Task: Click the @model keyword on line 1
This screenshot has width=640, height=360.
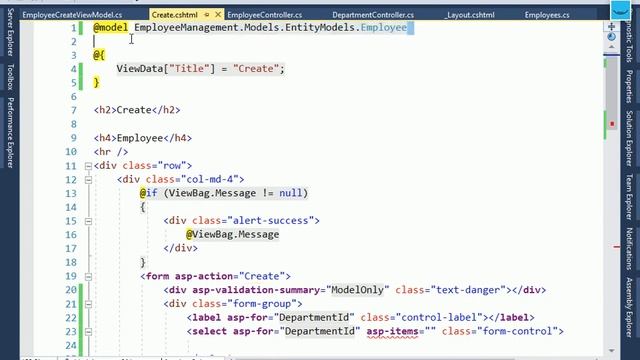Action: tap(111, 28)
